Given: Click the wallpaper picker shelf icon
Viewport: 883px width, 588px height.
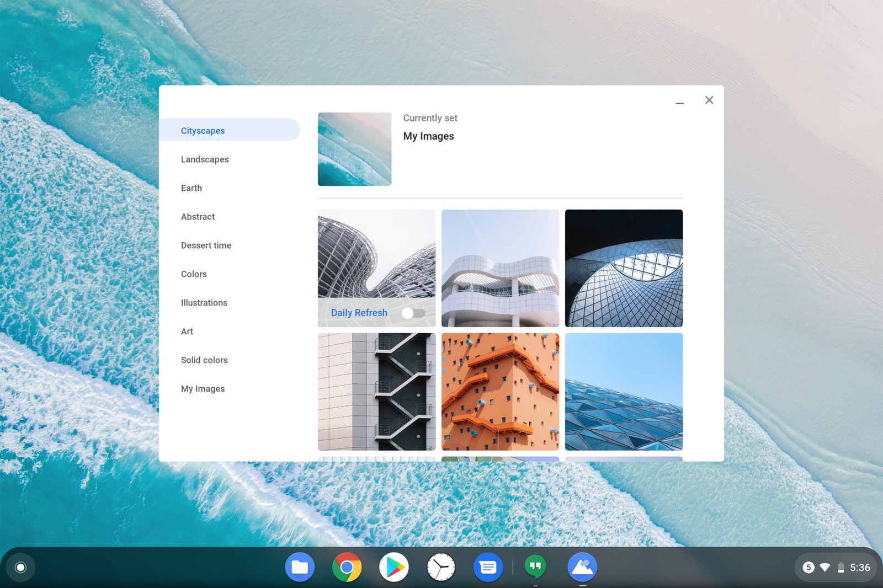Looking at the screenshot, I should click(x=582, y=567).
